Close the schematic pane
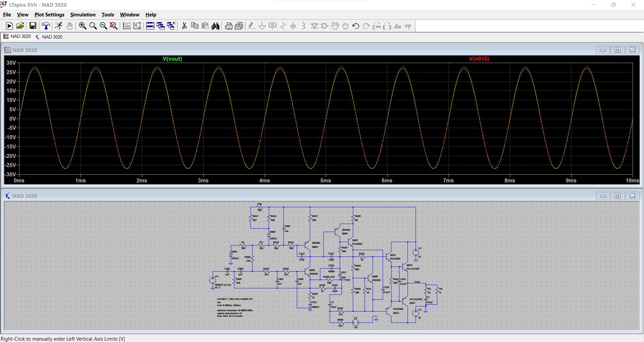 click(633, 196)
